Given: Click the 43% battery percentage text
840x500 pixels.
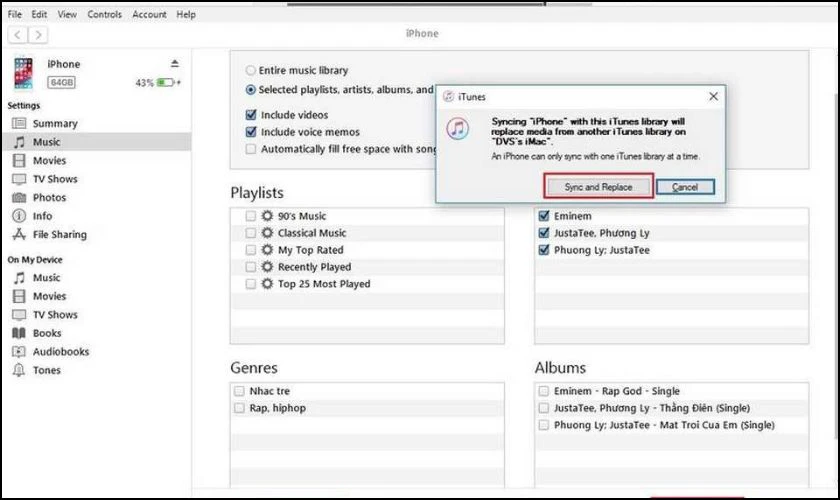Looking at the screenshot, I should coord(144,83).
